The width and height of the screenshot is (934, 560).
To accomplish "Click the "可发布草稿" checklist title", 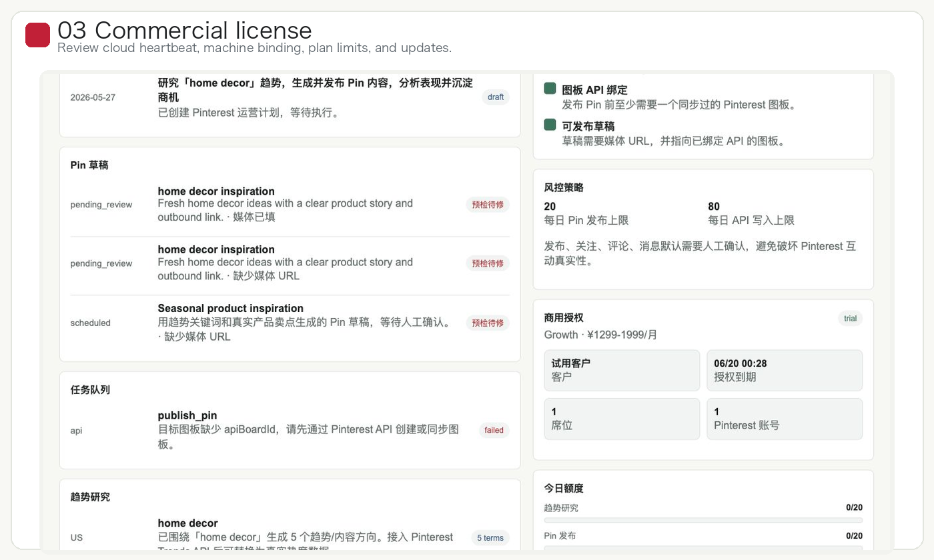I will 588,127.
